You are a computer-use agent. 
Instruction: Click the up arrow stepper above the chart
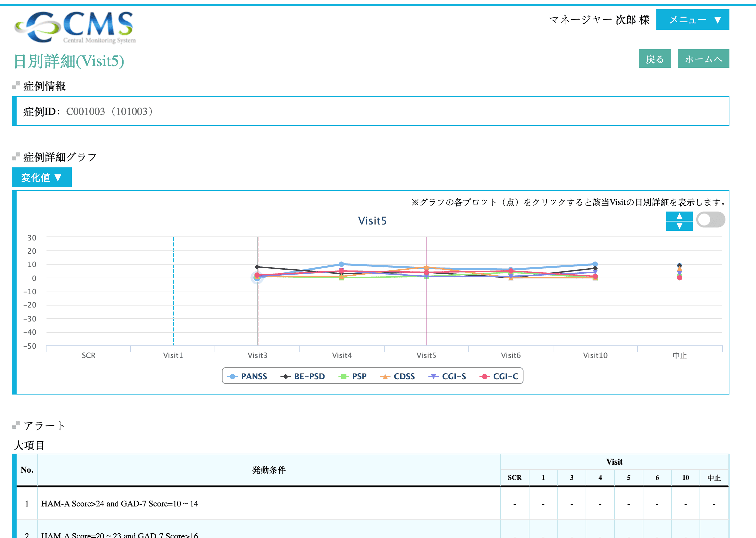coord(679,216)
